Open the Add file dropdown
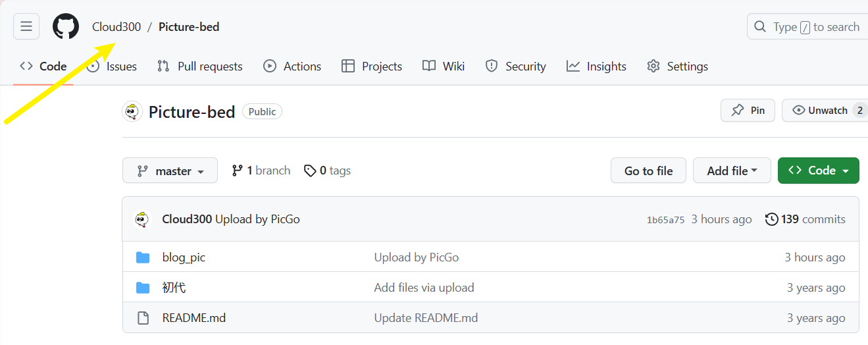 pyautogui.click(x=732, y=171)
